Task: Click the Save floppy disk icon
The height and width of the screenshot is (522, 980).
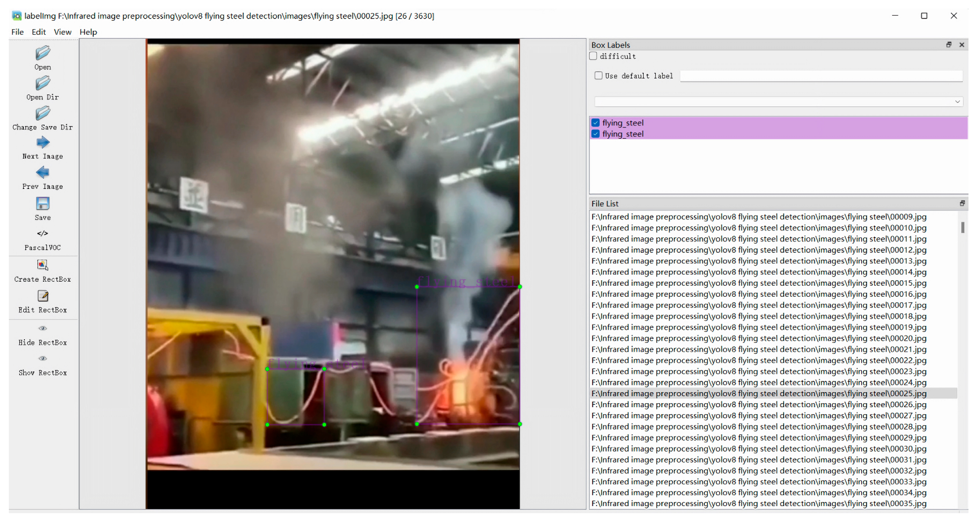Action: tap(43, 203)
